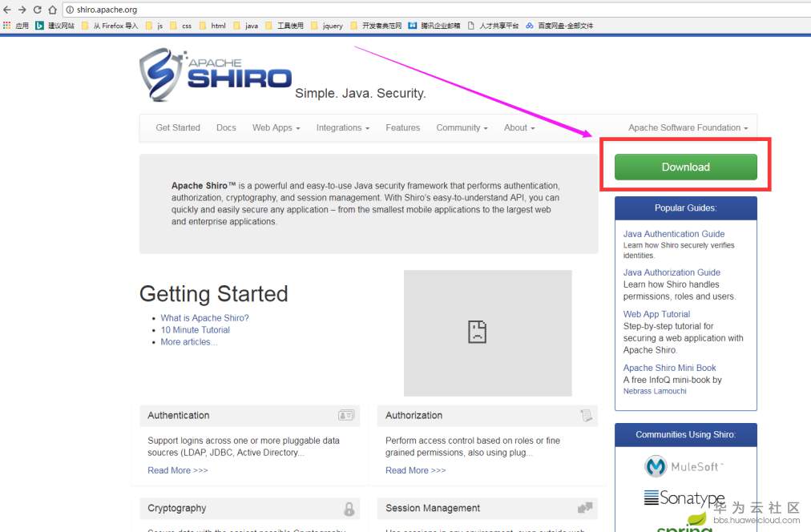Open the 10 Minute Tutorial link

click(x=196, y=330)
